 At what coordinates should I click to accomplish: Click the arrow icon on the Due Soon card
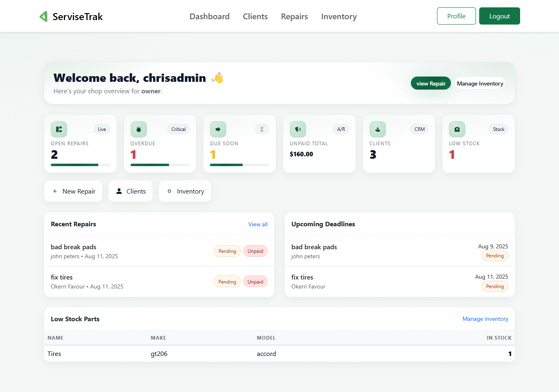(218, 129)
